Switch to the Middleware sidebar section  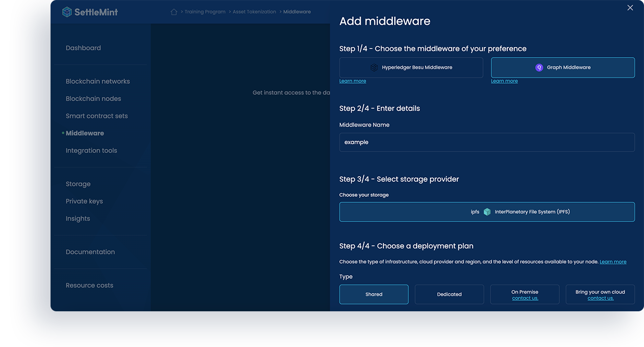click(85, 133)
